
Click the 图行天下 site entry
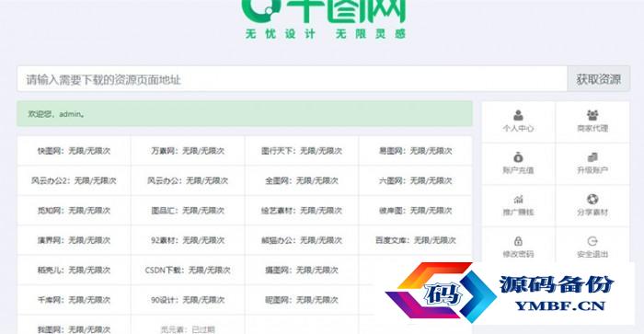(x=302, y=151)
